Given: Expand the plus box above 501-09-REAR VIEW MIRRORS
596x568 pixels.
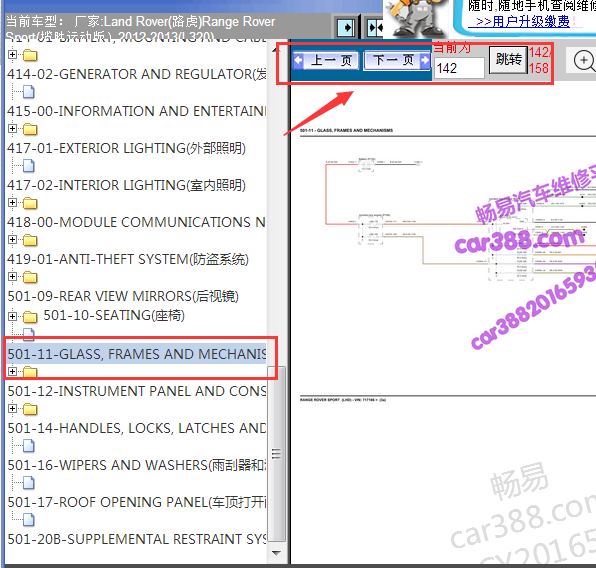Looking at the screenshot, I should [x=12, y=276].
